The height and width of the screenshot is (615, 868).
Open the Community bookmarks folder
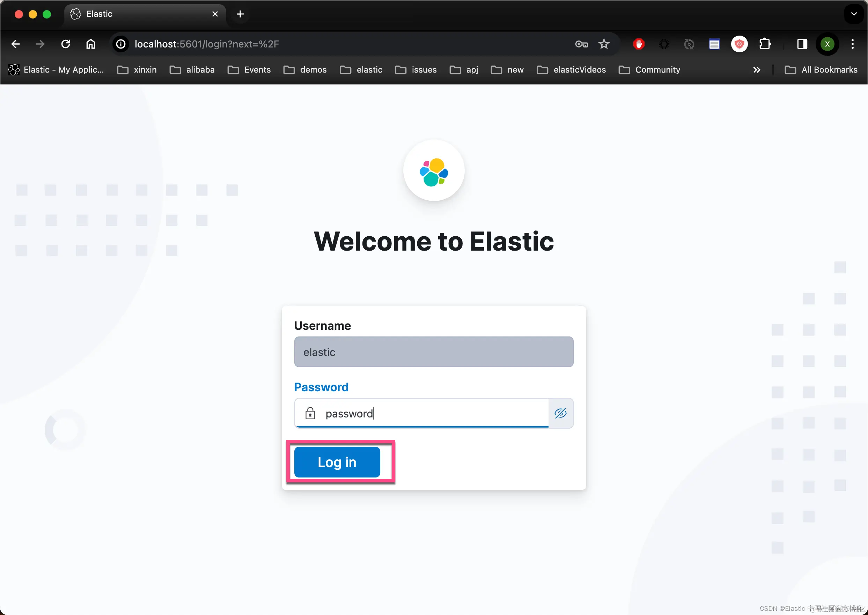point(649,70)
